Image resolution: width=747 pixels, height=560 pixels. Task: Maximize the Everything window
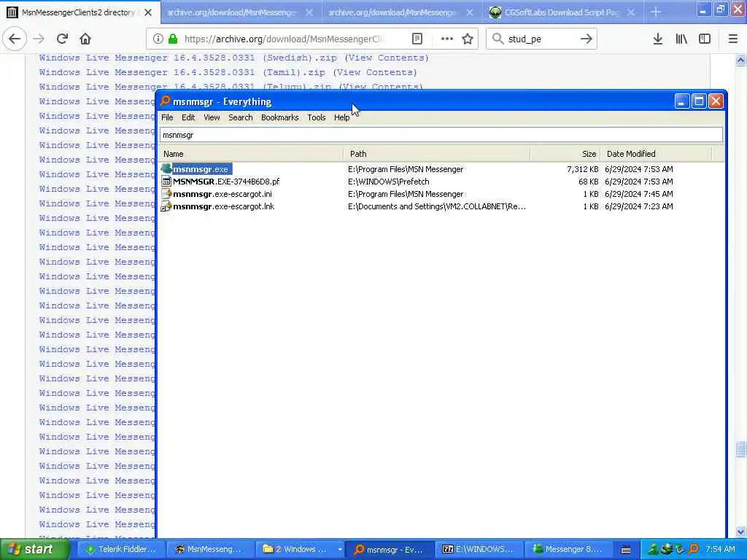(699, 101)
